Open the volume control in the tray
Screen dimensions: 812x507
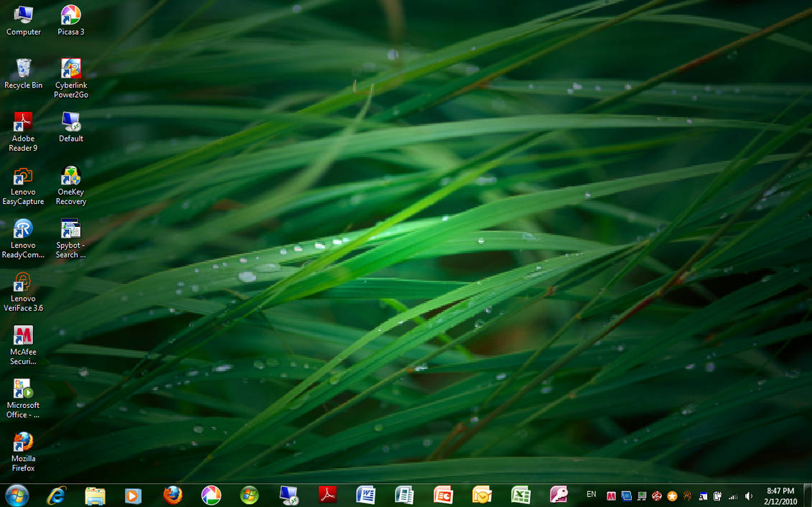point(748,496)
